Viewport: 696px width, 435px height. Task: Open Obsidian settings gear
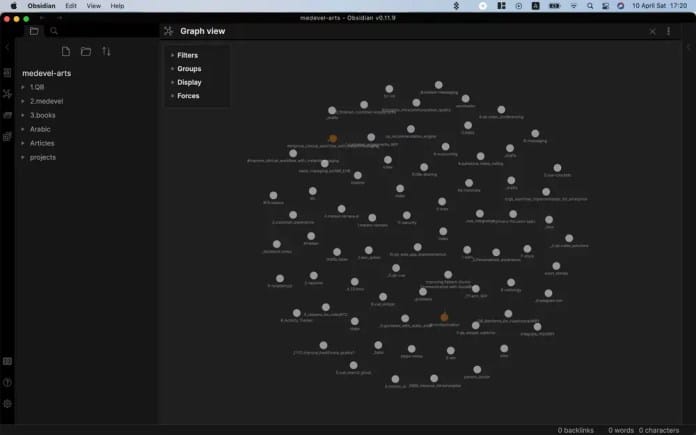[x=7, y=404]
